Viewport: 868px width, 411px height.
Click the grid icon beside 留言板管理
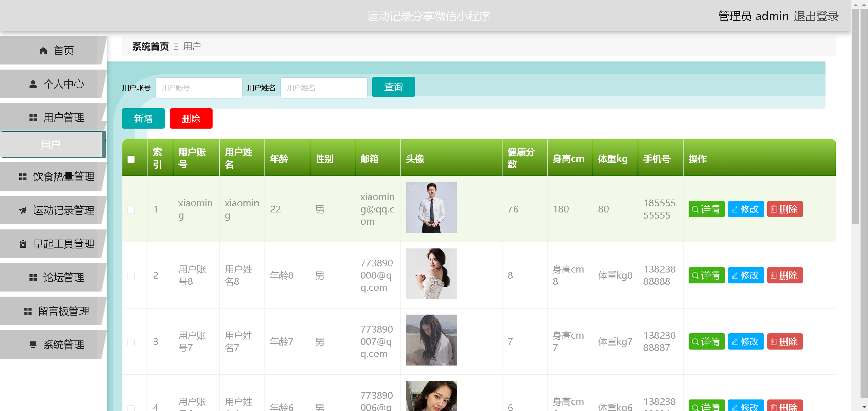click(28, 311)
